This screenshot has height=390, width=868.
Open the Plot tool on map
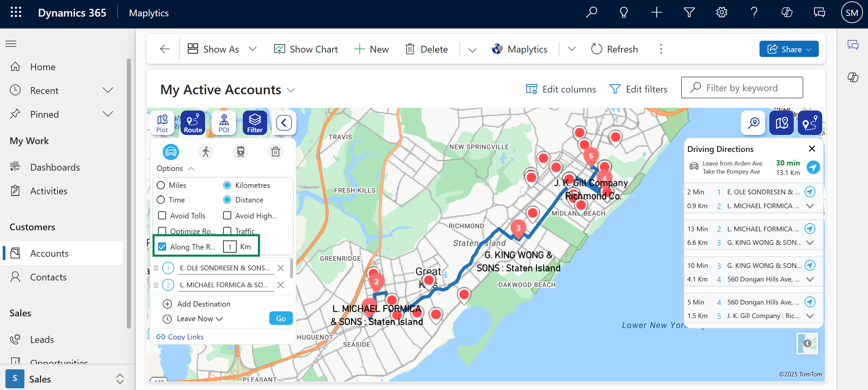coord(162,123)
